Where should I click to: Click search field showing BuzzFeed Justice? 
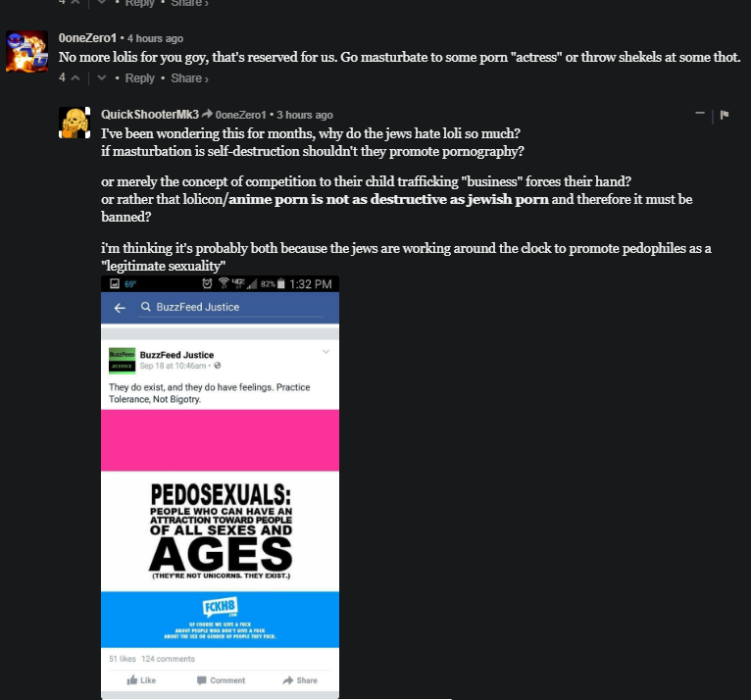pyautogui.click(x=231, y=308)
